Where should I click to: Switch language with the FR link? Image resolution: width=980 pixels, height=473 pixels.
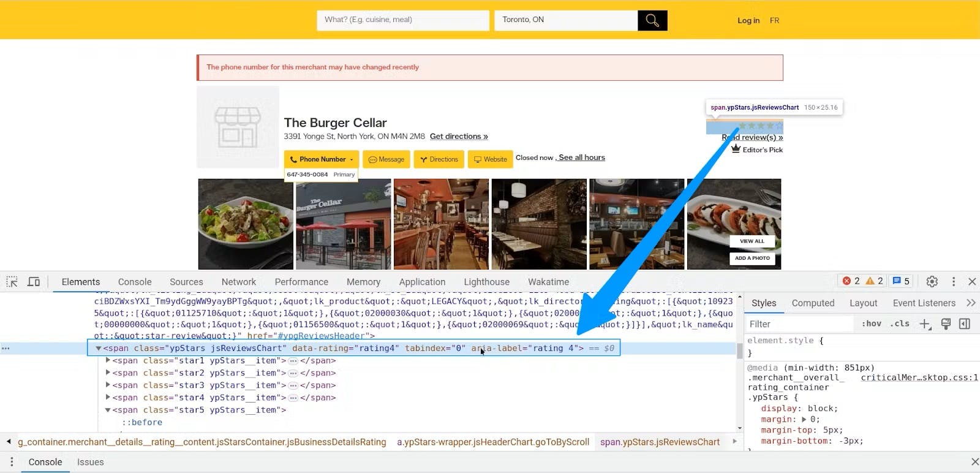tap(775, 20)
